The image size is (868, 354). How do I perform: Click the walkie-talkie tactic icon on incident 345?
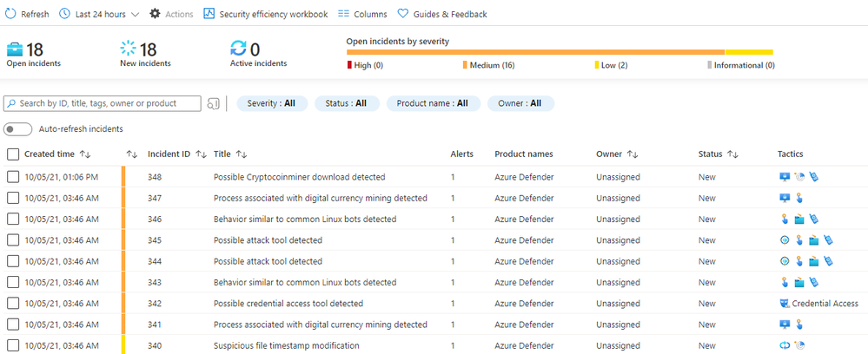click(827, 240)
